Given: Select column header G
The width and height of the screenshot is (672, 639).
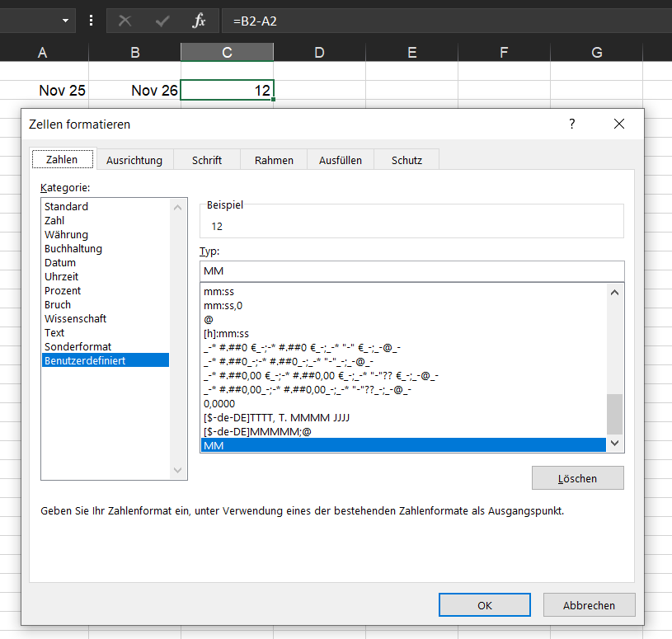Looking at the screenshot, I should [x=597, y=52].
